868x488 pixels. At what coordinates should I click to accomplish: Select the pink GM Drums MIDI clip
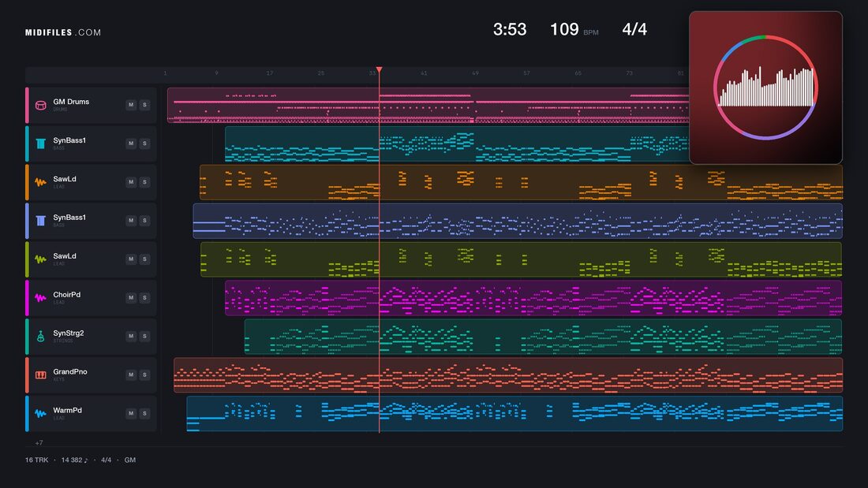(x=428, y=105)
